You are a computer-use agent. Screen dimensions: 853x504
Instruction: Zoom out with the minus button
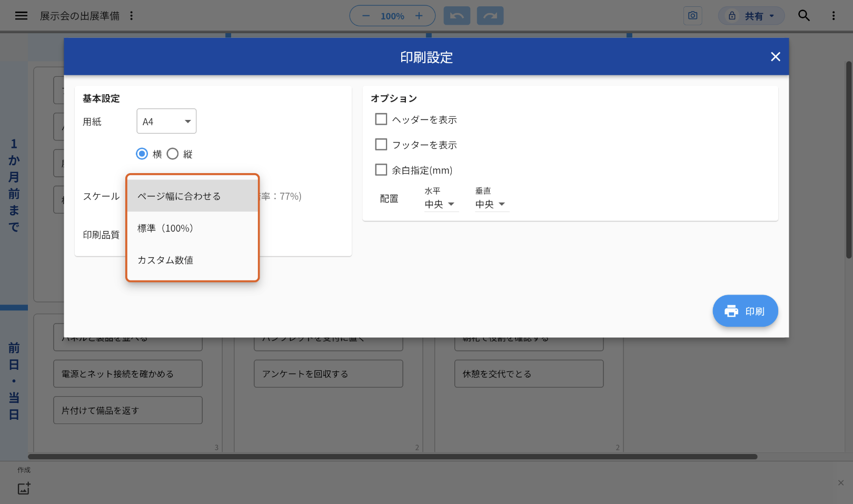366,16
